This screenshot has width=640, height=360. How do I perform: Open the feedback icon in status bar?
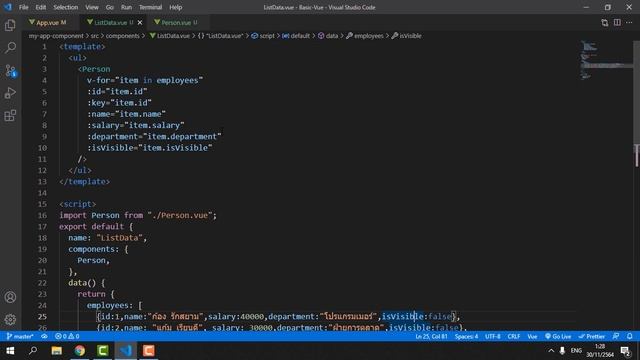click(x=616, y=336)
